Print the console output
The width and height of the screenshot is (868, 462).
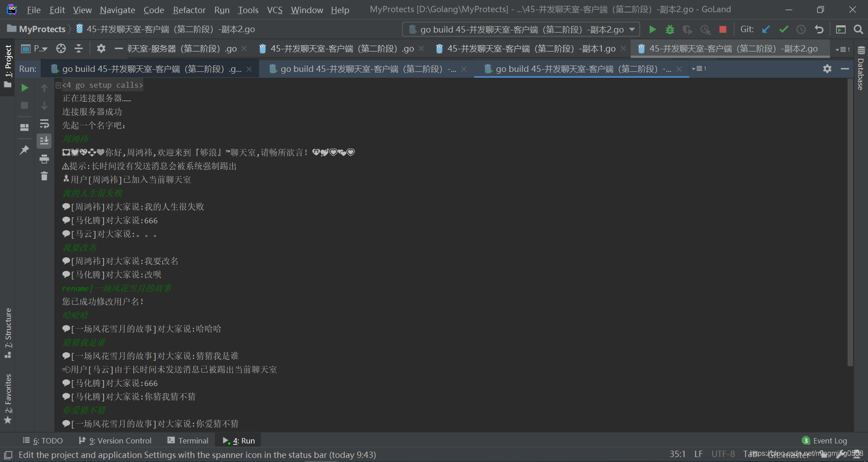coord(44,159)
